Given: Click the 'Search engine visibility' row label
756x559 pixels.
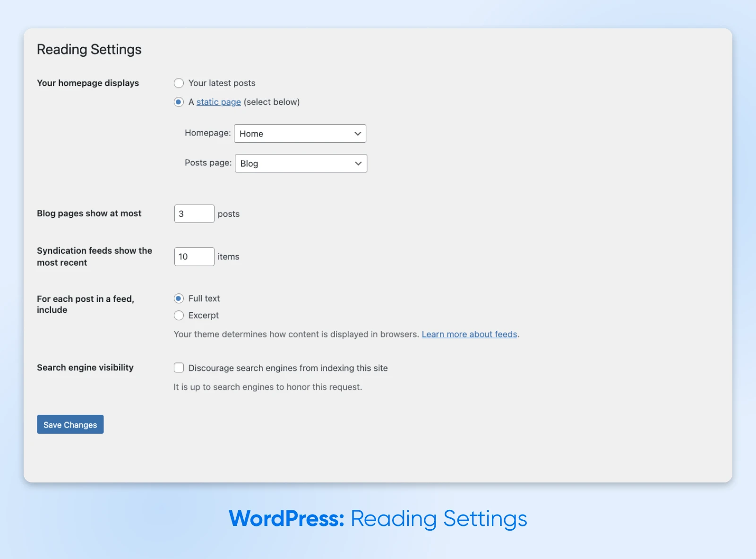Looking at the screenshot, I should pyautogui.click(x=85, y=368).
